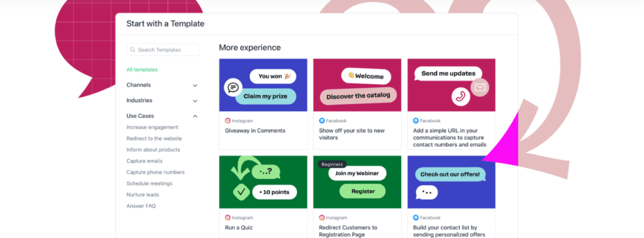Open Capture emails use case filter
This screenshot has width=644, height=238.
click(x=144, y=161)
